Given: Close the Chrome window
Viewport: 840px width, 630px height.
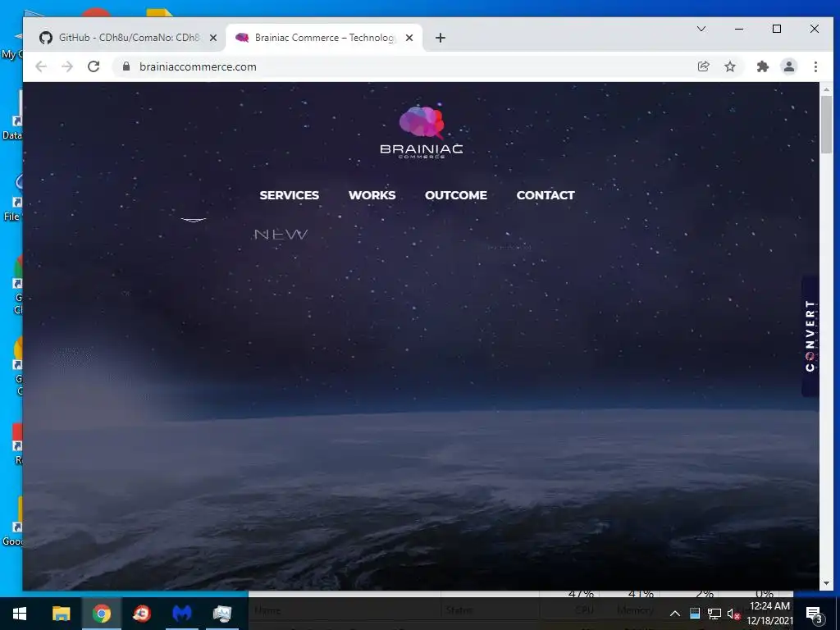Looking at the screenshot, I should tap(815, 29).
